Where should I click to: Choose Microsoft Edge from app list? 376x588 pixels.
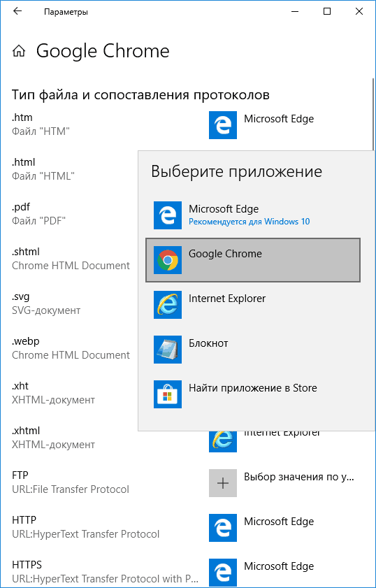pos(253,215)
